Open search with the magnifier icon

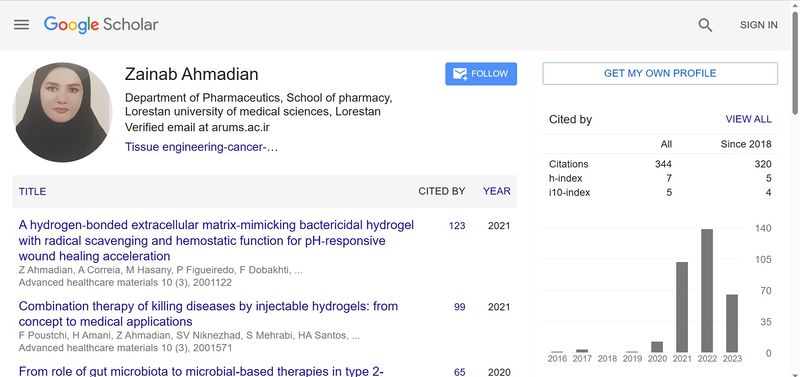(705, 25)
